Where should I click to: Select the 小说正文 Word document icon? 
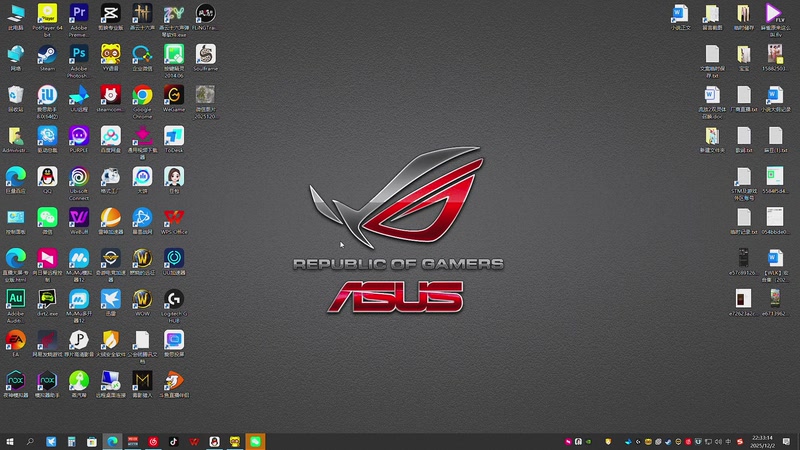tap(681, 16)
